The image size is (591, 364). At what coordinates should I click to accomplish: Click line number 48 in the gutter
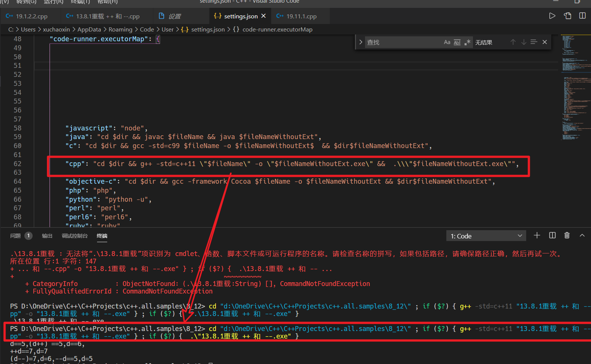click(x=18, y=39)
